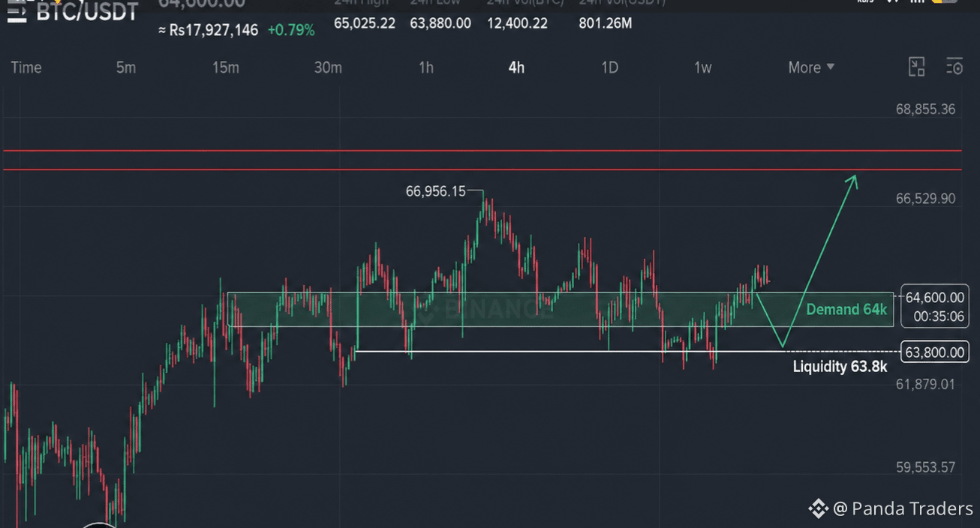980x528 pixels.
Task: Switch to the 1D timeframe
Action: (x=609, y=67)
